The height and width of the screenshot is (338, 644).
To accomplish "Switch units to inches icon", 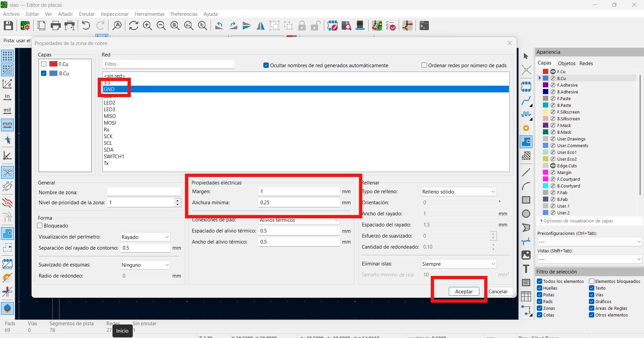I will coord(7,97).
